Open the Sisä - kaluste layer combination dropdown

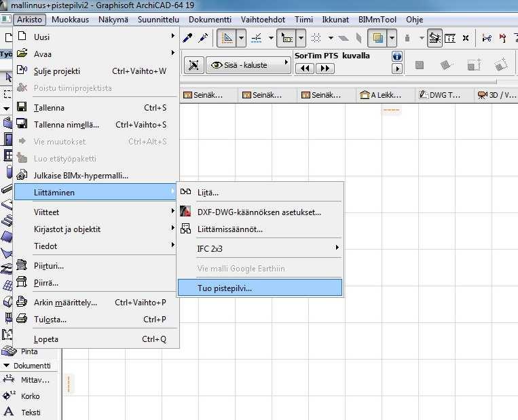248,65
